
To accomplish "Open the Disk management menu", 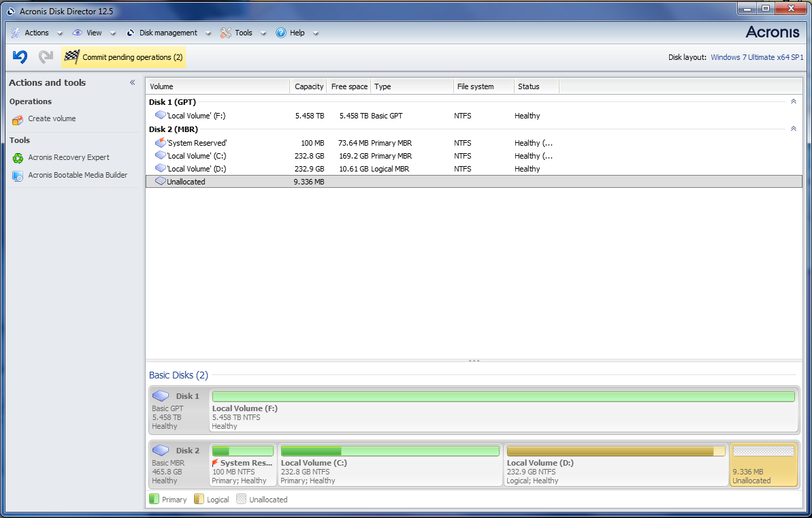I will point(167,33).
